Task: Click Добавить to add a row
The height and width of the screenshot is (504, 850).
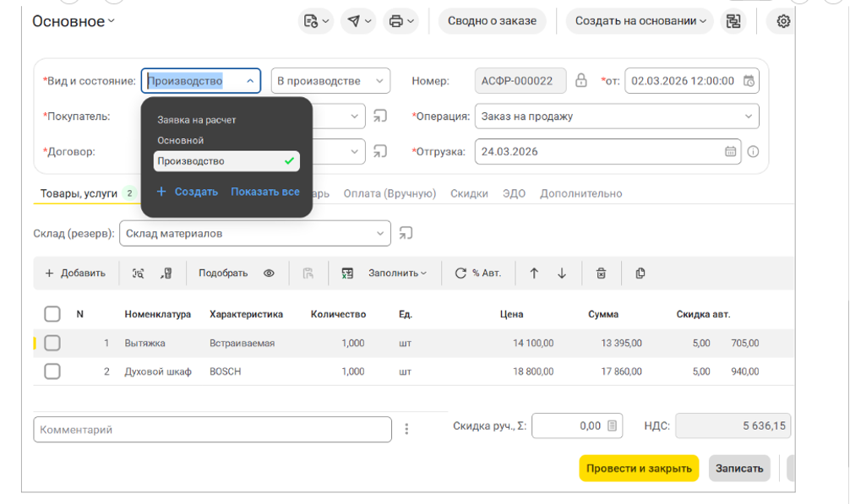Action: point(75,274)
